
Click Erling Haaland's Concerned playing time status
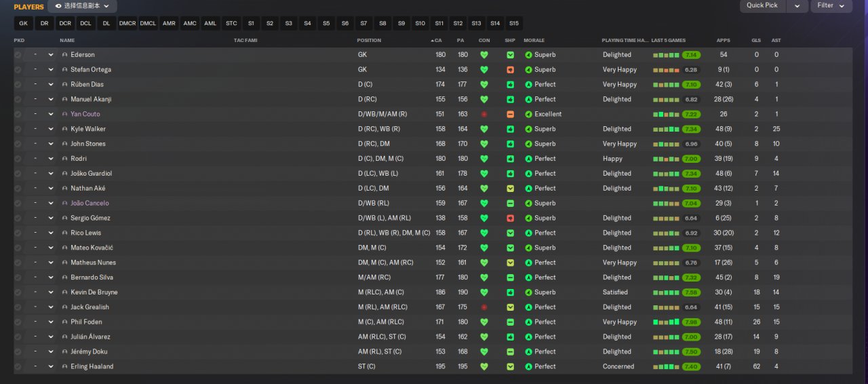[618, 367]
